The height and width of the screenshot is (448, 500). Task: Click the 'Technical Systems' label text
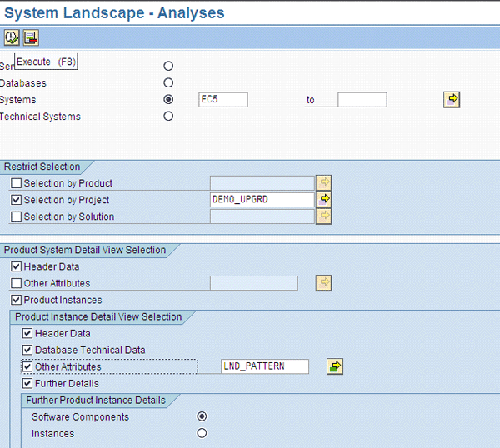[40, 117]
